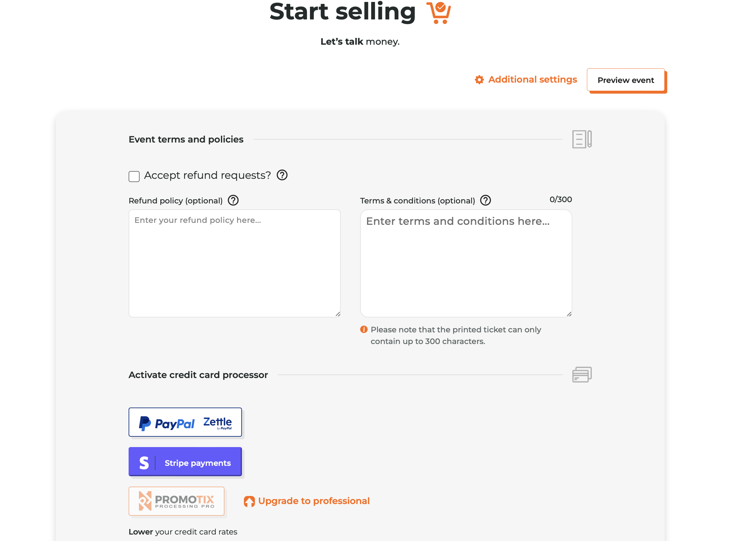Screen dimensions: 756x541
Task: Open the Refund policy help tooltip icon
Action: tap(233, 201)
